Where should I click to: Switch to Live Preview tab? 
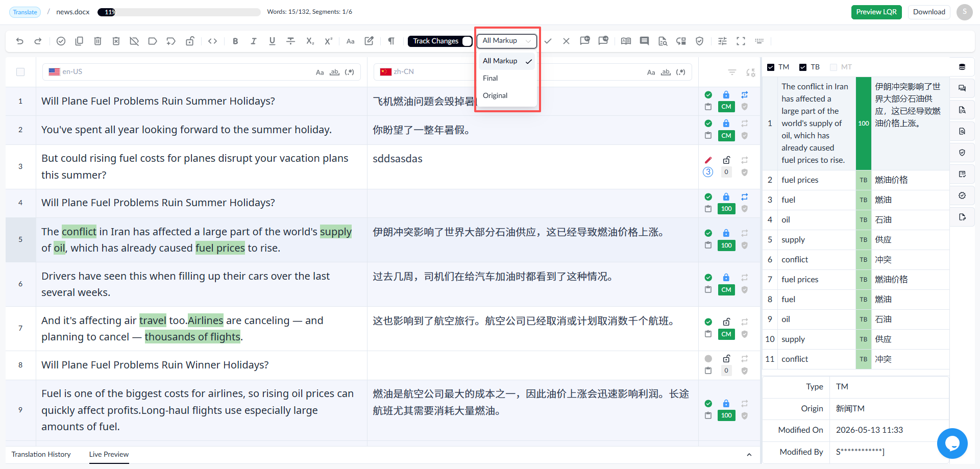tap(109, 454)
